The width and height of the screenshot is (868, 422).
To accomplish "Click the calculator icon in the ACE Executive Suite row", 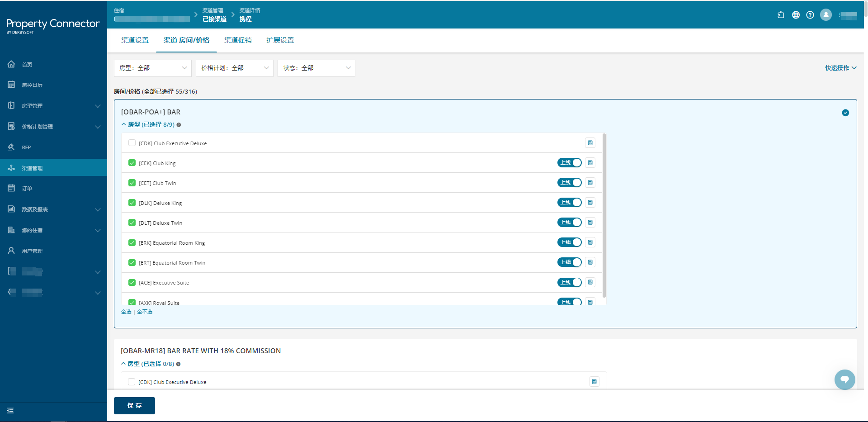I will point(590,282).
